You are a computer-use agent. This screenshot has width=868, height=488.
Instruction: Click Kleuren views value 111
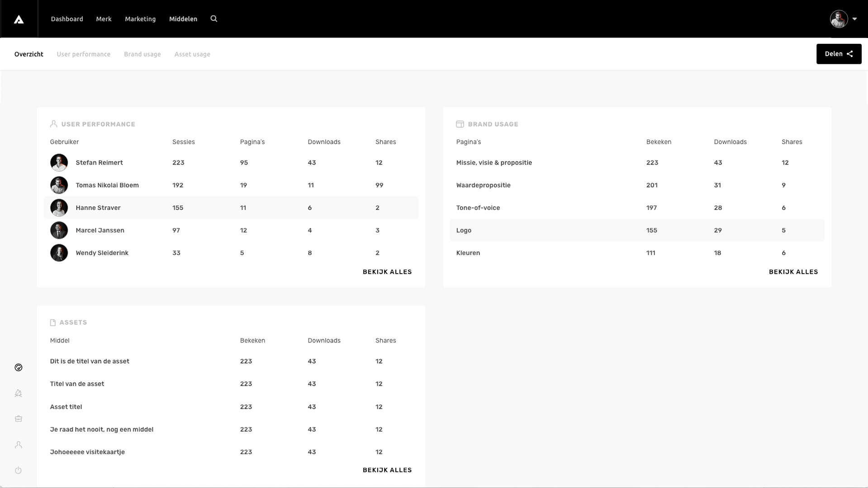click(651, 253)
